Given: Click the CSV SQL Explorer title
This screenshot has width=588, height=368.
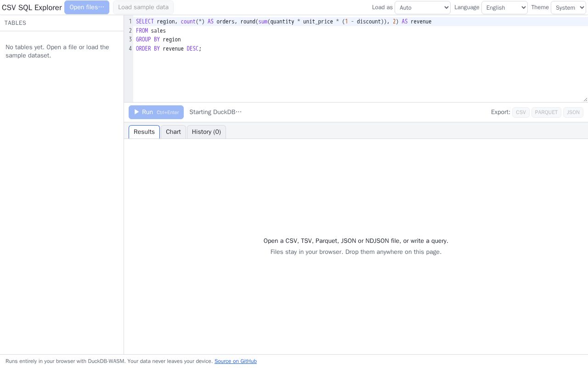Looking at the screenshot, I should pos(32,7).
